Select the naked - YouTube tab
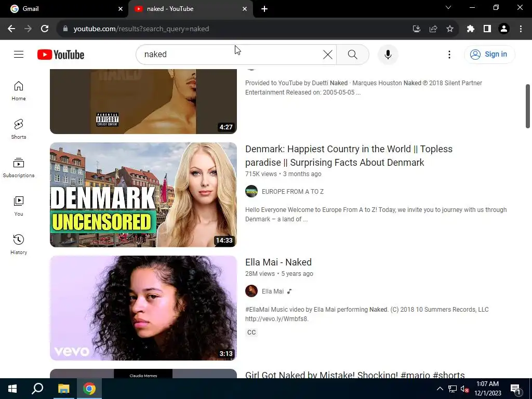Viewport: 532px width, 399px height. click(x=190, y=9)
